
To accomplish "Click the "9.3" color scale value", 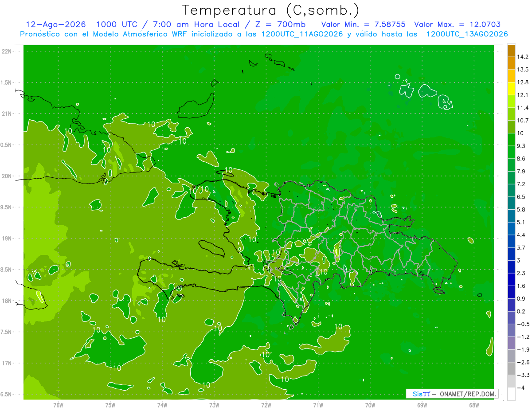I will tap(521, 146).
